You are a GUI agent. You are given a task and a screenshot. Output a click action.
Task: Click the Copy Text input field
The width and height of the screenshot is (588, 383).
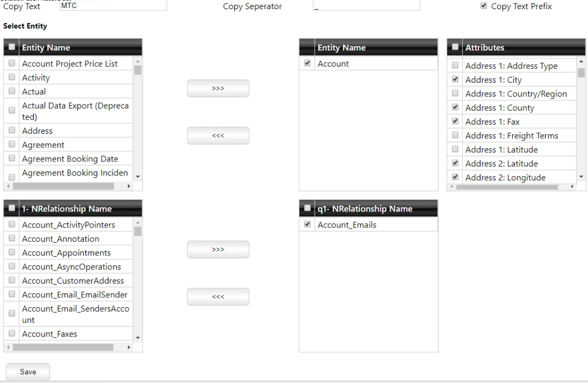pyautogui.click(x=113, y=6)
